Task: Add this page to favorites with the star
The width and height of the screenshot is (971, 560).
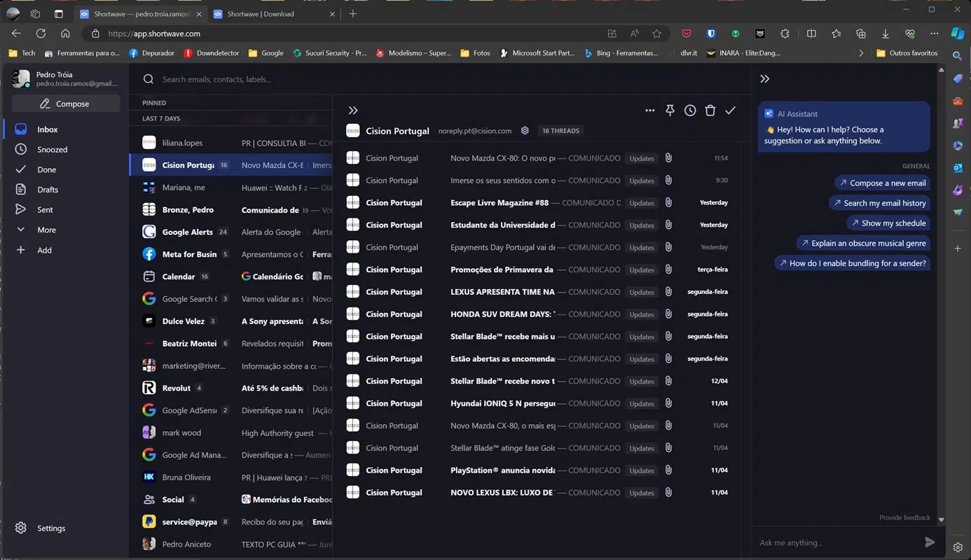Action: click(656, 34)
